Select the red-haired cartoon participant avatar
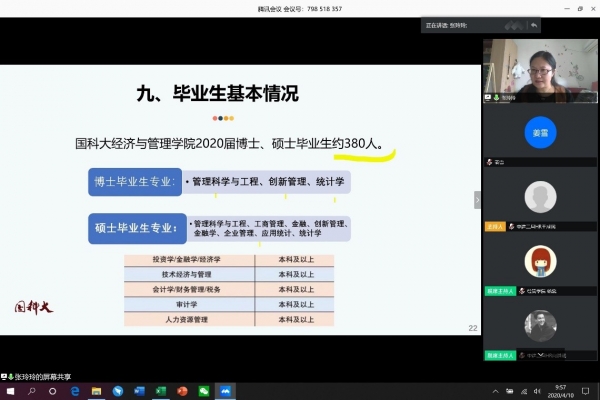The image size is (600, 400). [x=540, y=261]
